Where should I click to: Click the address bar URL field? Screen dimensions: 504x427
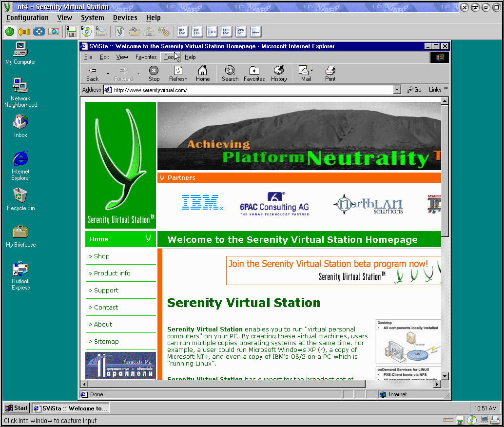point(249,90)
